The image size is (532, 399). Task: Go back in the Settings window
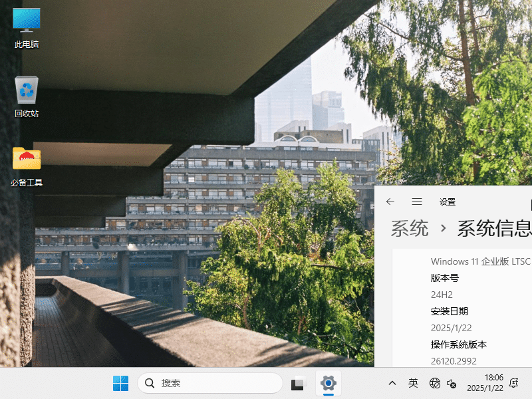390,202
